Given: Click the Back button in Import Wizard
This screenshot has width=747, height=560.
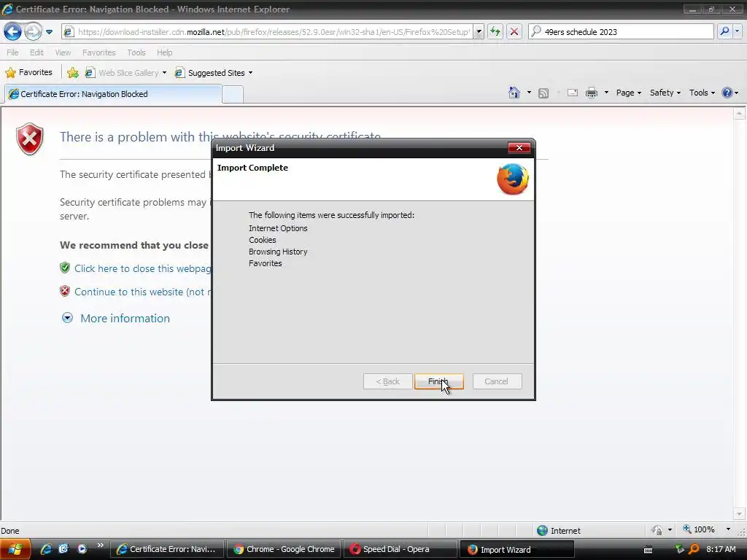Looking at the screenshot, I should point(388,381).
